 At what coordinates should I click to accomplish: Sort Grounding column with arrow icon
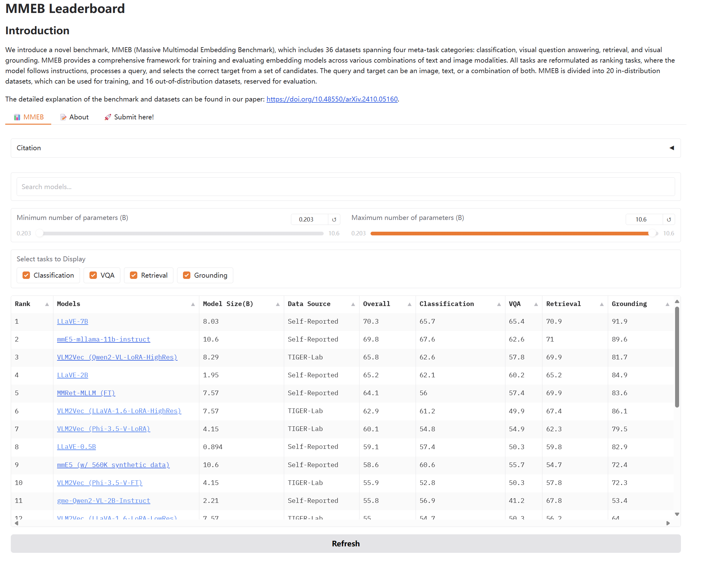tap(668, 305)
